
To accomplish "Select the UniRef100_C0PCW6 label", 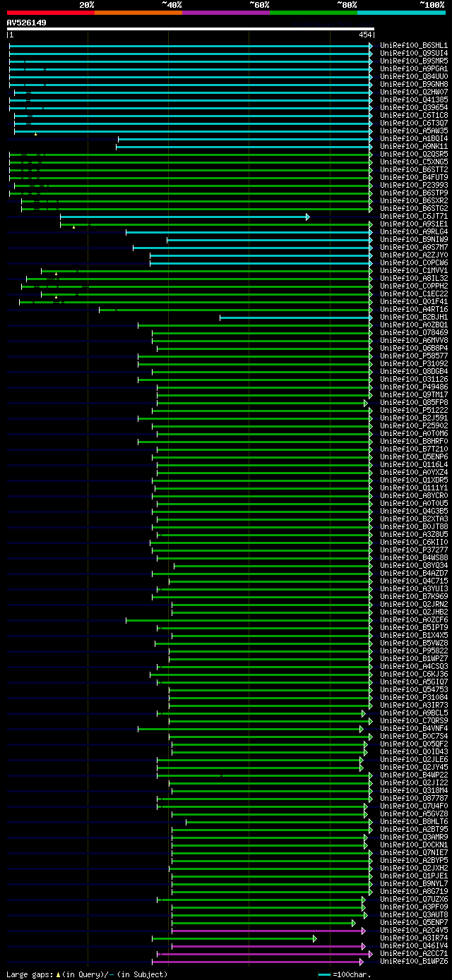I will click(x=414, y=262).
